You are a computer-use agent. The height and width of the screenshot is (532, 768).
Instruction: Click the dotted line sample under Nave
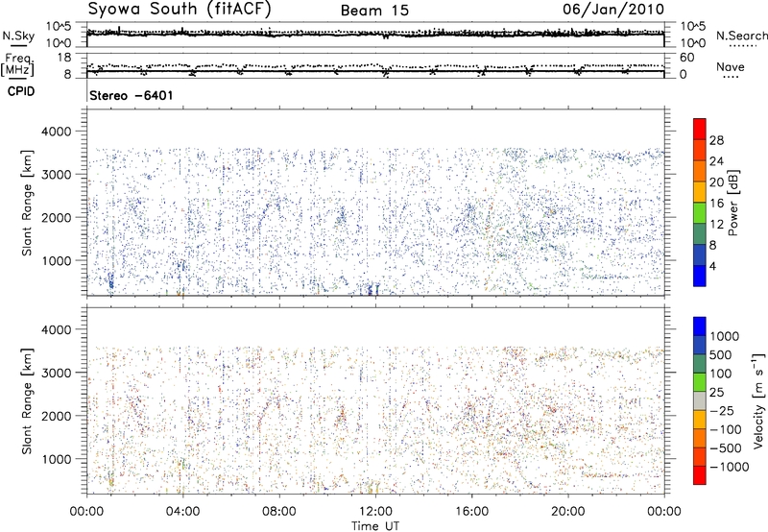pos(731,78)
